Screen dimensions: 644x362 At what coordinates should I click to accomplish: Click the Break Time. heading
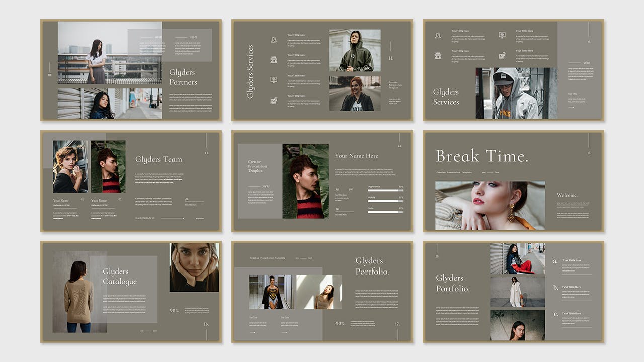coord(481,156)
